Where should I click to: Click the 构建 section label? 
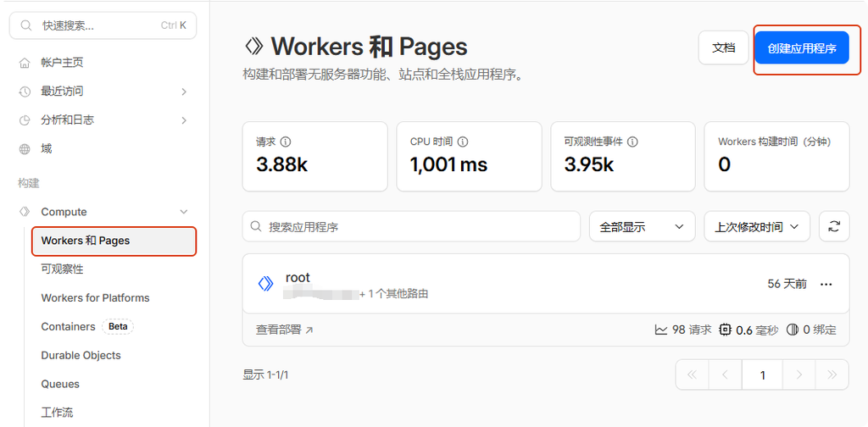pyautogui.click(x=29, y=183)
